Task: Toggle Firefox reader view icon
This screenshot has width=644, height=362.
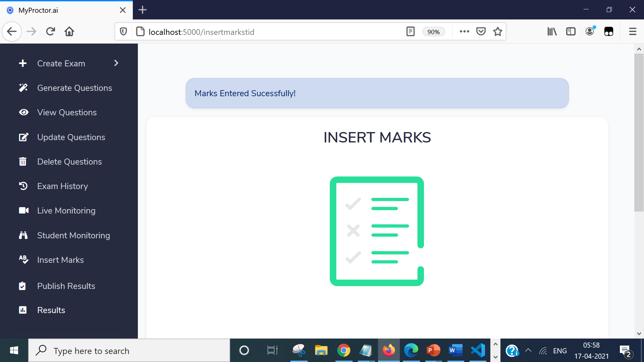Action: tap(410, 32)
